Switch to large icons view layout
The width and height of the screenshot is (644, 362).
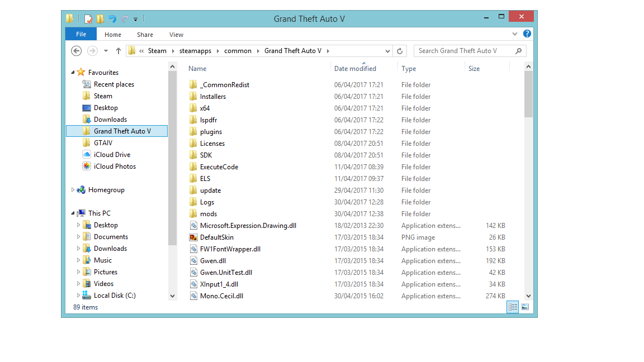(x=525, y=307)
